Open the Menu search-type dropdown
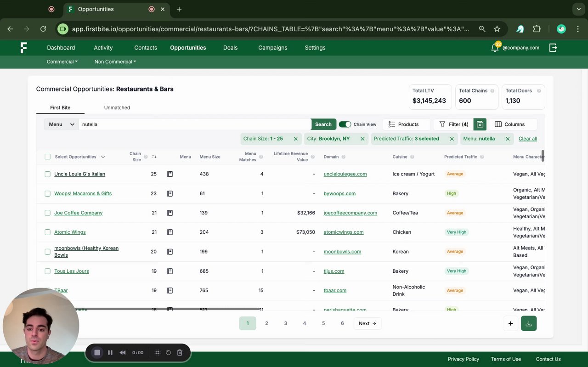588x367 pixels. tap(62, 124)
